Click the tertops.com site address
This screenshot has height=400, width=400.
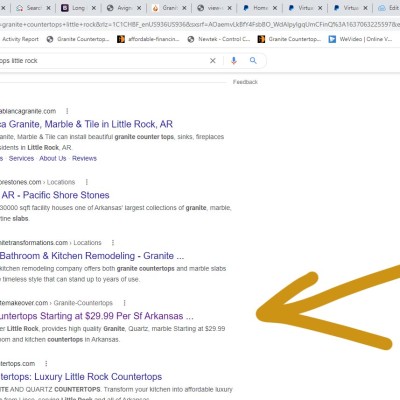(x=17, y=363)
